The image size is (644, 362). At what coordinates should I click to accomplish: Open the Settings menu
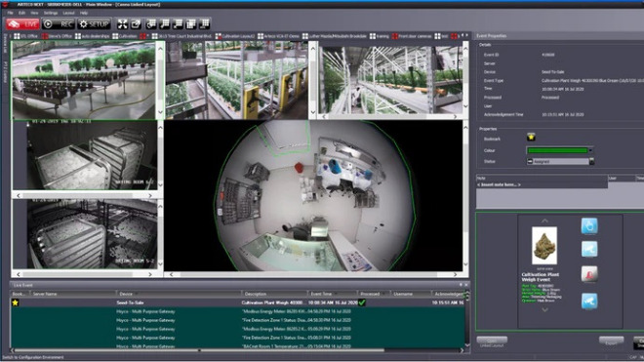pos(51,13)
